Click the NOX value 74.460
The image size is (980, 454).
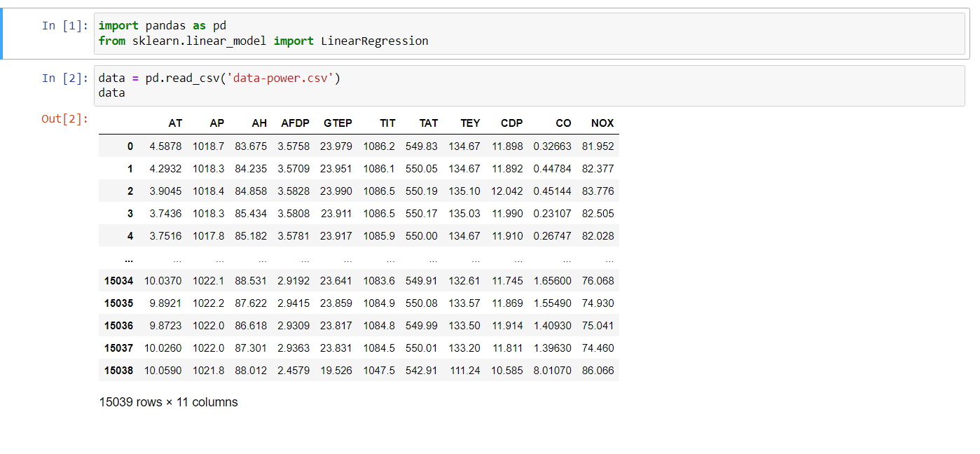point(598,348)
